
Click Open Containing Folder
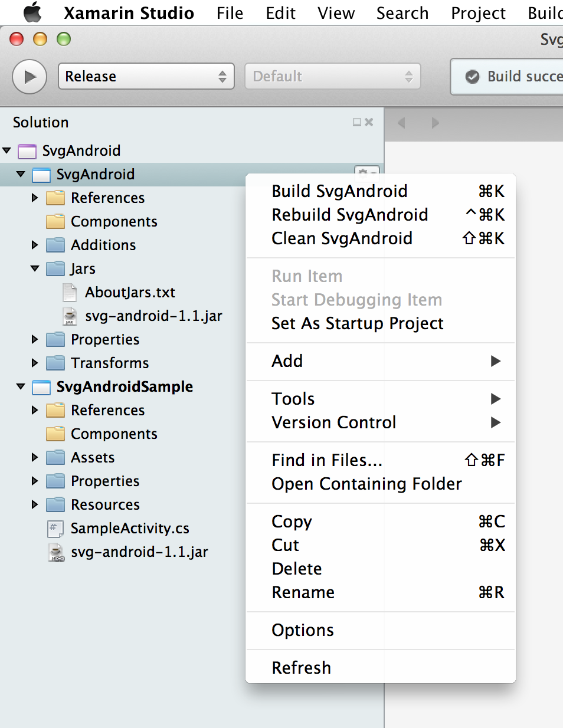[x=366, y=484]
